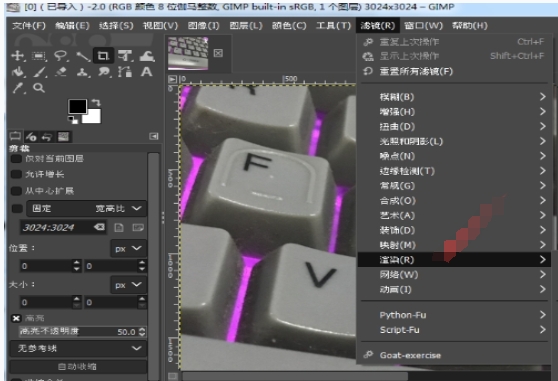
Task: Select the Unified Transform tool
Action: click(125, 56)
